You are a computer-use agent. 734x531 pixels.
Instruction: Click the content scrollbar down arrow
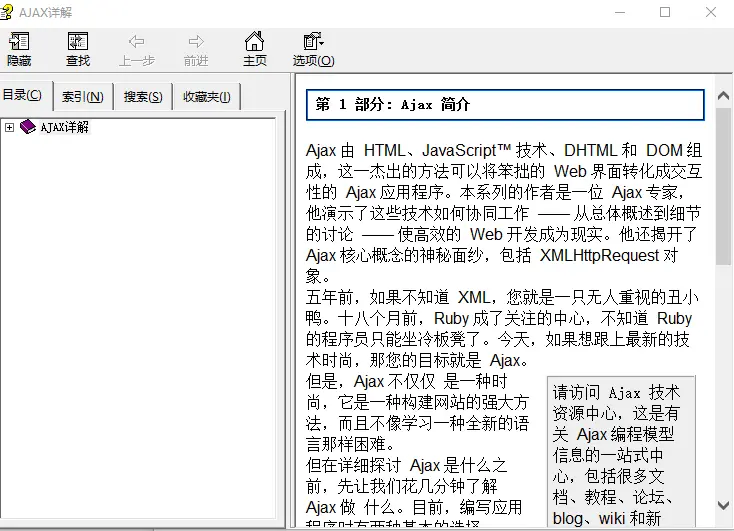click(x=724, y=507)
